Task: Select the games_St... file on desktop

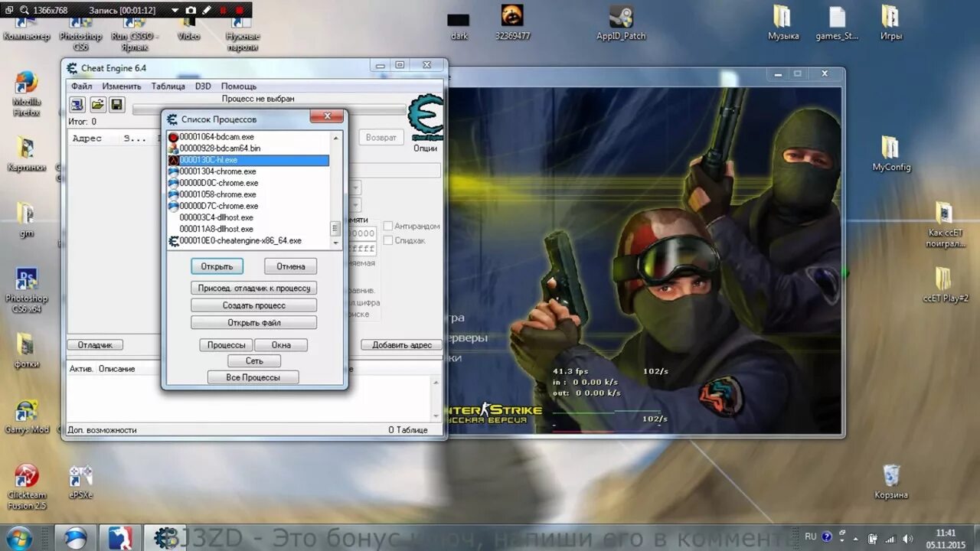Action: 837,22
